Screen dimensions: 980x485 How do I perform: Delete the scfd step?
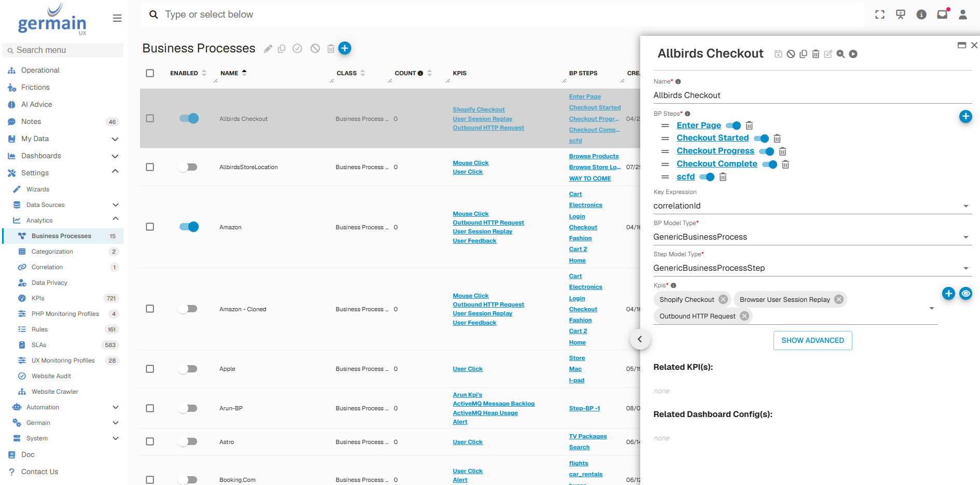coord(723,177)
